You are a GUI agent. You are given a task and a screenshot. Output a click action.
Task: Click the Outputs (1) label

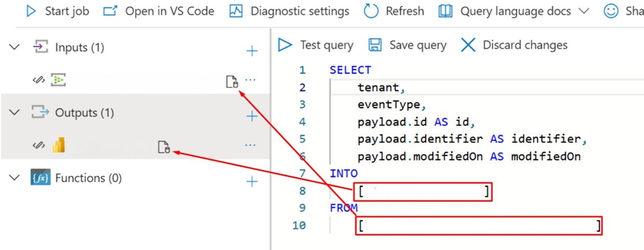pos(85,113)
